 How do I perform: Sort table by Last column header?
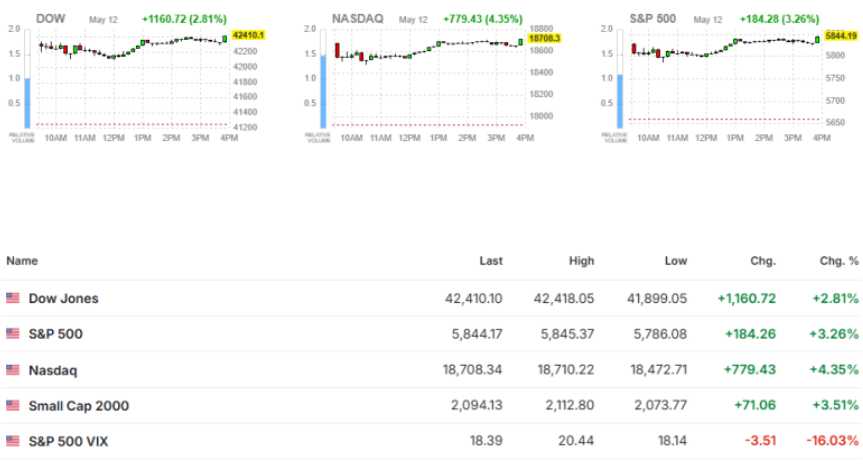491,261
